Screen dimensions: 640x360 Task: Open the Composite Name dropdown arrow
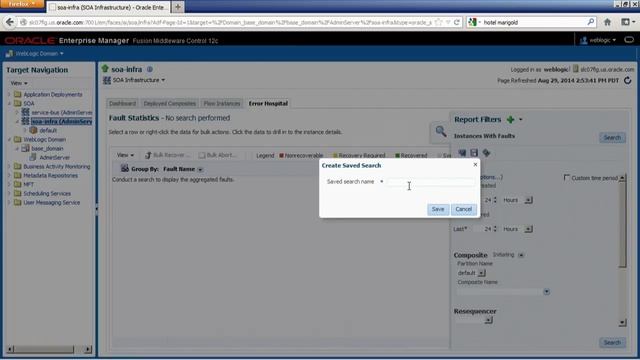pyautogui.click(x=547, y=291)
